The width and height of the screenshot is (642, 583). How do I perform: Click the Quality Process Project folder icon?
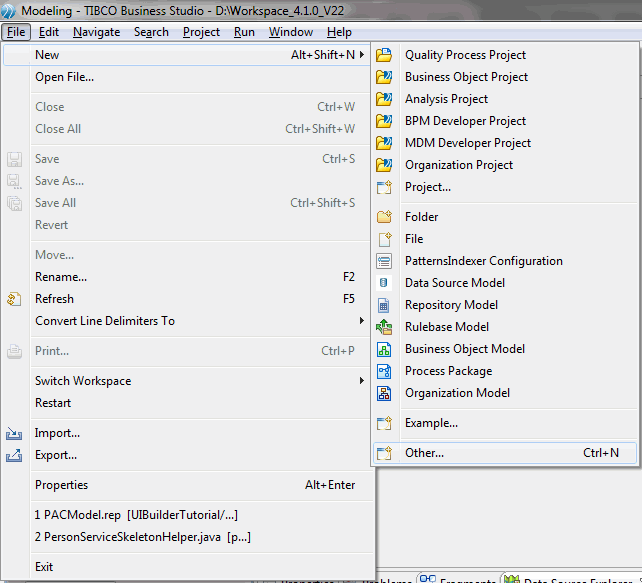coord(384,54)
